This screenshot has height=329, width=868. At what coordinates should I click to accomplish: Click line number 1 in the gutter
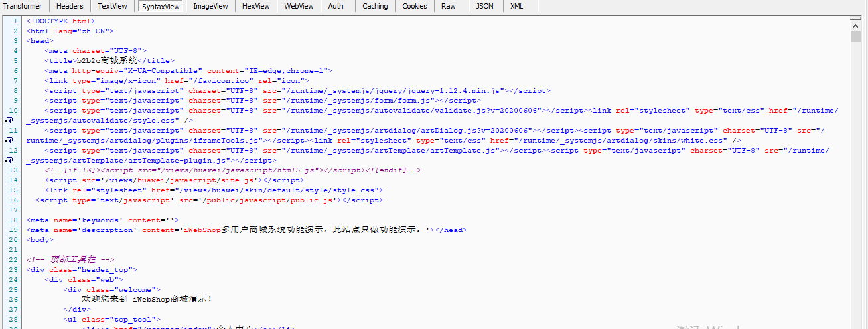click(x=15, y=21)
